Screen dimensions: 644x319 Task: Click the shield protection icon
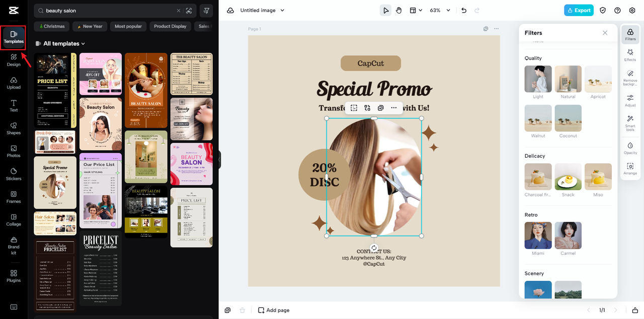click(603, 10)
